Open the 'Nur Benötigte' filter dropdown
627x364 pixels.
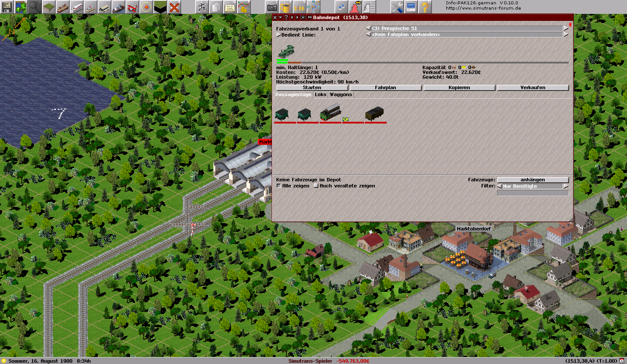click(x=533, y=186)
